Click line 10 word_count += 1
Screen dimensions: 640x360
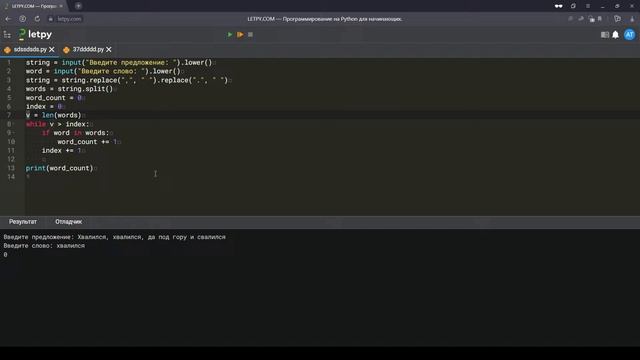click(x=87, y=142)
